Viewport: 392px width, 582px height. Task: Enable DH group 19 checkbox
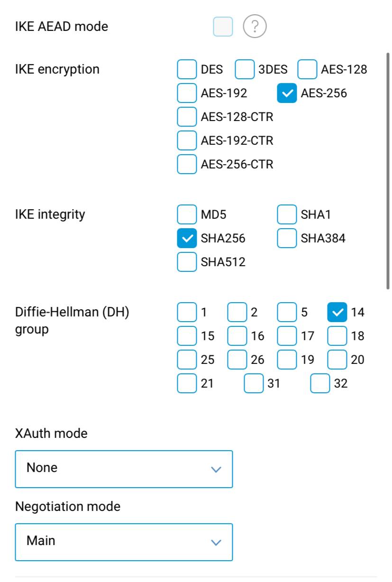tap(287, 360)
